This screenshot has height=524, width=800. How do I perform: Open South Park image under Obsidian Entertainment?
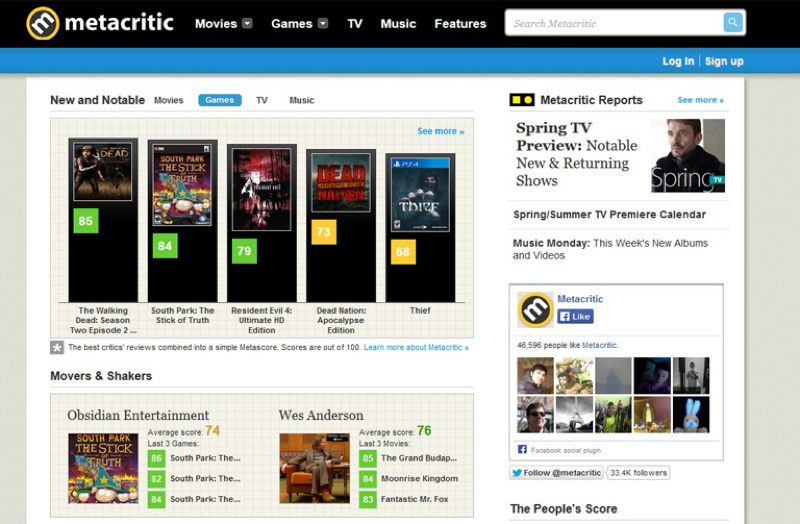pos(103,468)
